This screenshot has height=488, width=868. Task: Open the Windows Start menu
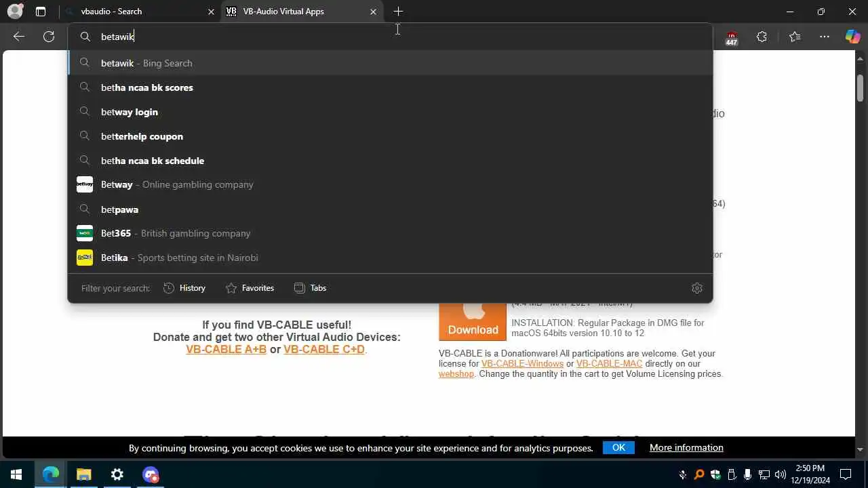(16, 474)
